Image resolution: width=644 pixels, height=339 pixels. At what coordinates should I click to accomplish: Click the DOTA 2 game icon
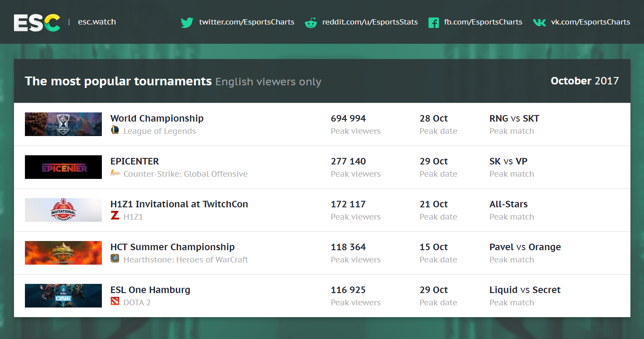click(115, 301)
